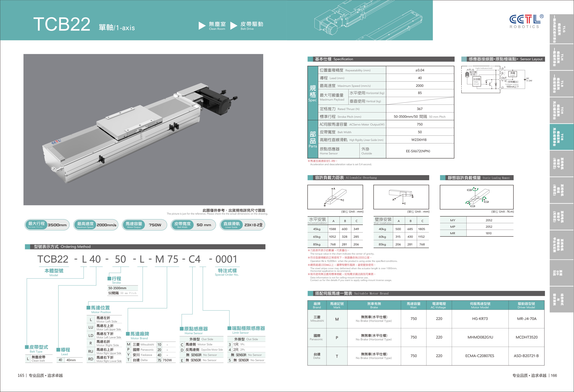Click the driver model ASD-B20721-B
Screen dimensions: 574x392
coord(526,356)
